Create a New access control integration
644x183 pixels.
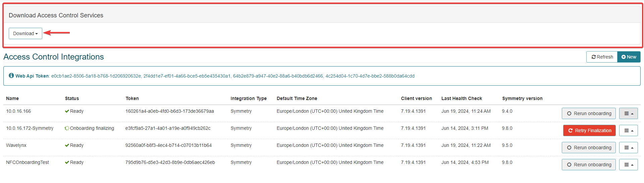pyautogui.click(x=629, y=57)
